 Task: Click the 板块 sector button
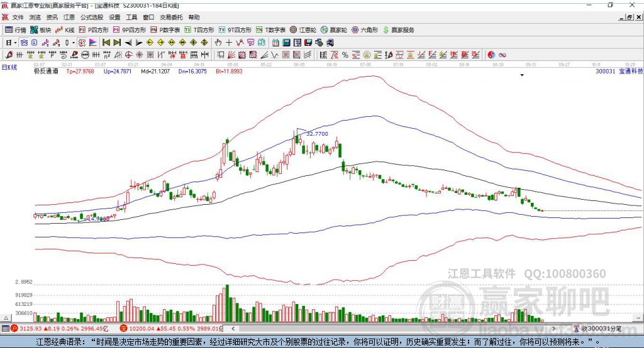40,30
